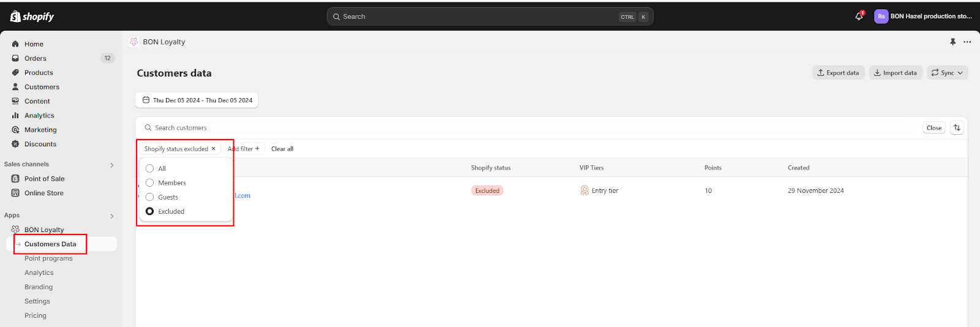Open Point programs in the sidebar
Viewport: 980px width, 327px height.
point(48,258)
